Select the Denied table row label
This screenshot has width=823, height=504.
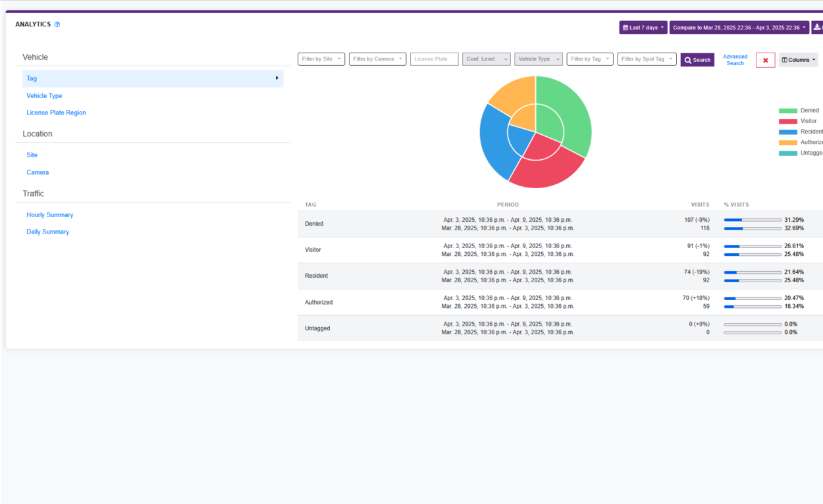tap(314, 224)
